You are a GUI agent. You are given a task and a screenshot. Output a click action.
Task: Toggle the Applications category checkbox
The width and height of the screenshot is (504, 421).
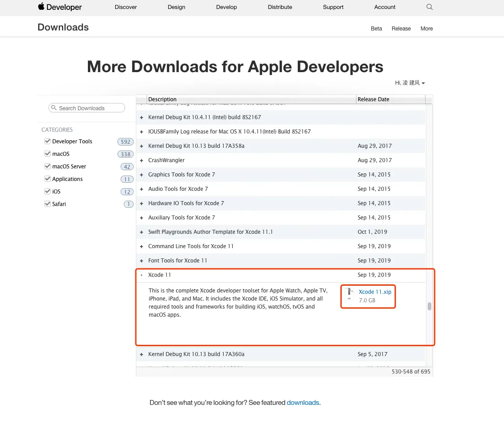48,179
